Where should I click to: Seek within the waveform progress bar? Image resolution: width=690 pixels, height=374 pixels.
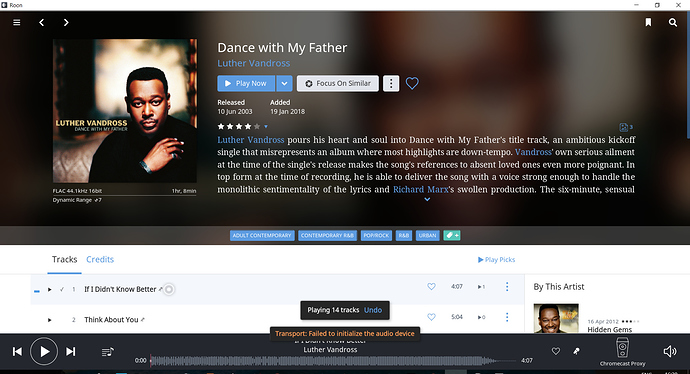click(x=333, y=361)
